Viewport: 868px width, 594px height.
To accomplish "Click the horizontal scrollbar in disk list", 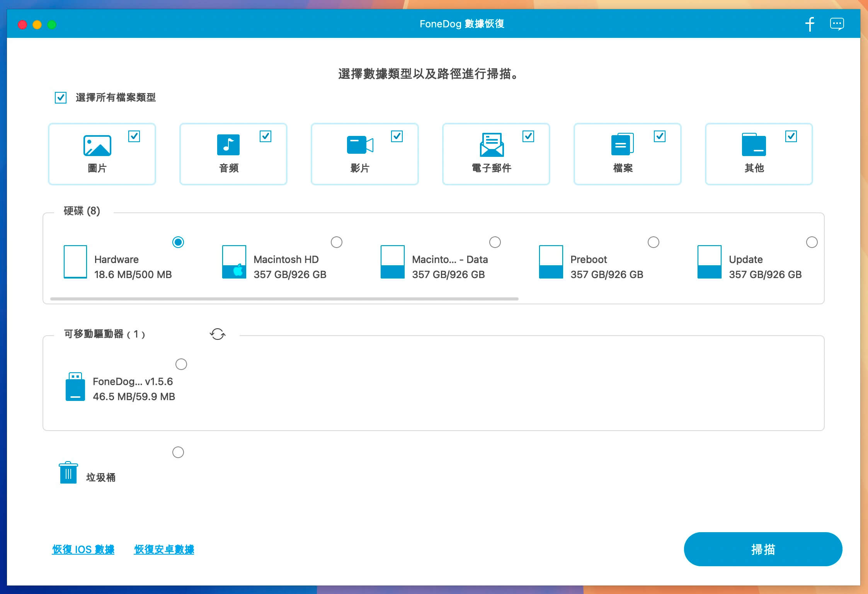I will tap(284, 299).
